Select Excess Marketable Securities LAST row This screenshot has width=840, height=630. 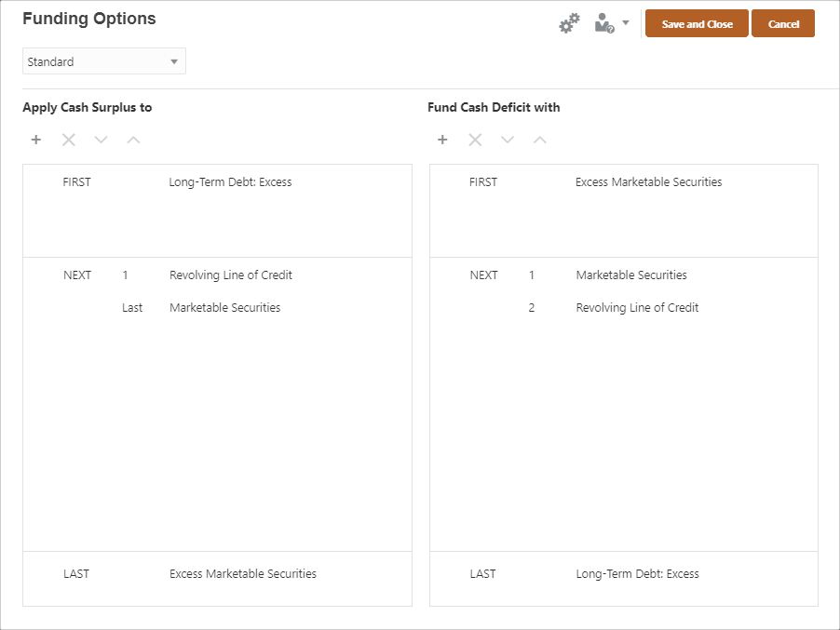(x=242, y=573)
